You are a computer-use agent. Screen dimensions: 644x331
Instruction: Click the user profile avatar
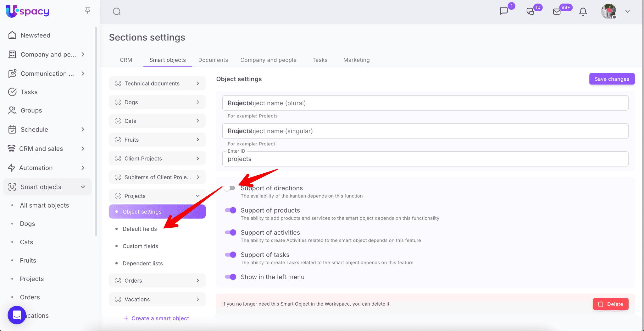608,12
